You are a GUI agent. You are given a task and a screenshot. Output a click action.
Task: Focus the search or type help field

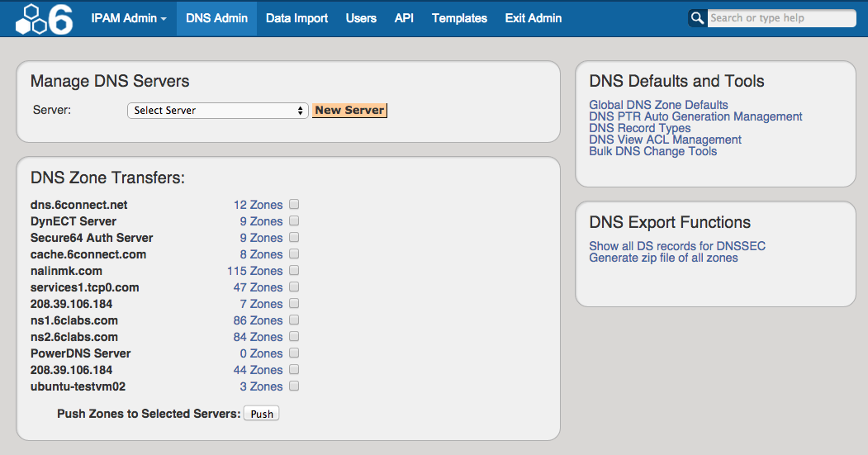tap(780, 18)
